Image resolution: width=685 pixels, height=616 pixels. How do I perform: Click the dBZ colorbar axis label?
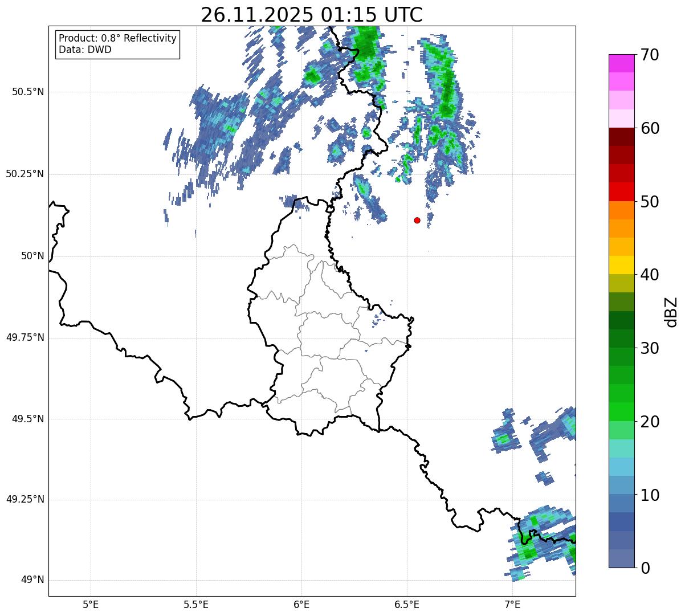point(671,312)
